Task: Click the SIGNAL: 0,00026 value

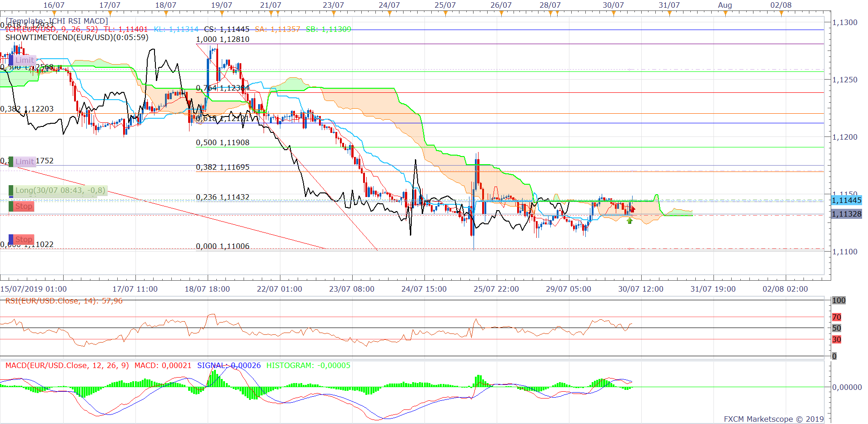Action: coord(229,365)
